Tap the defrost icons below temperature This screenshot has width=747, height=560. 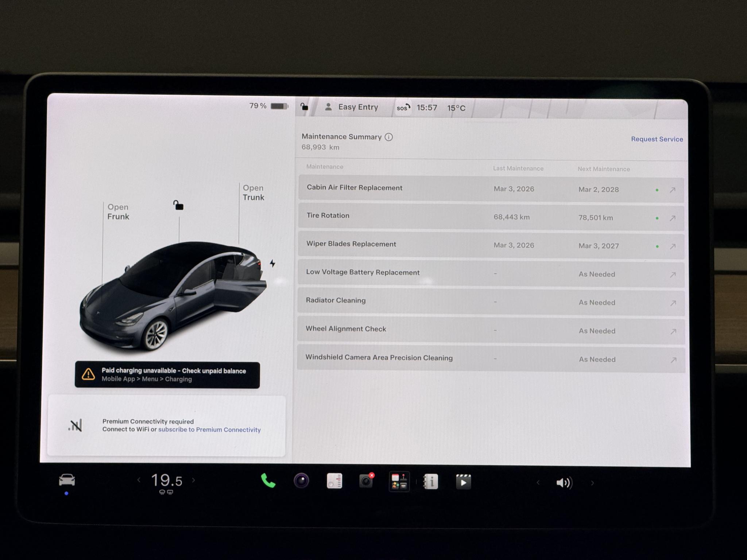pyautogui.click(x=166, y=492)
